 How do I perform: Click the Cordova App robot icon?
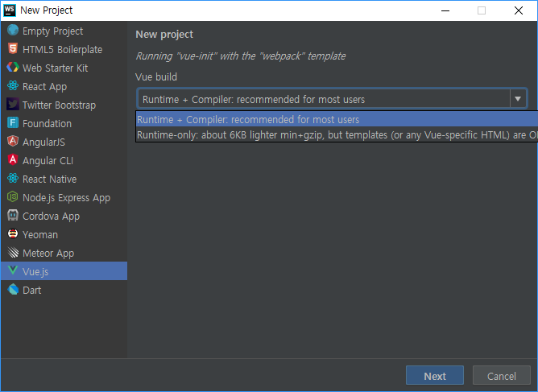[13, 216]
